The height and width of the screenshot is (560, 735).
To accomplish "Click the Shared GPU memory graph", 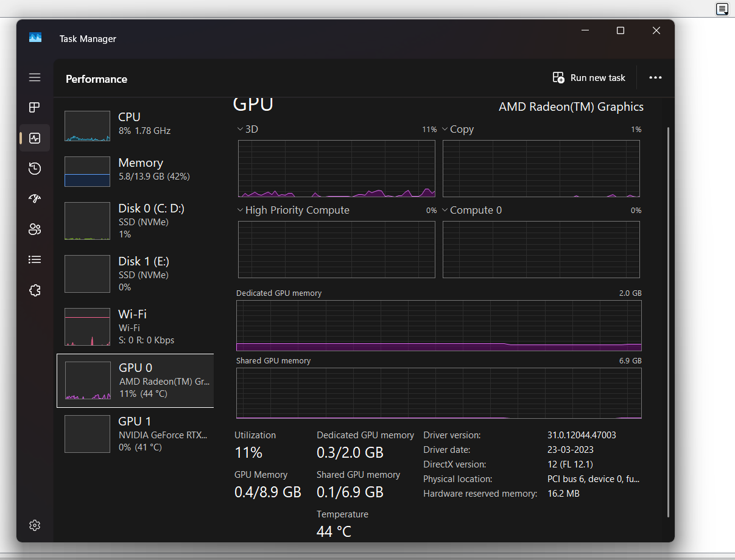I will 439,393.
